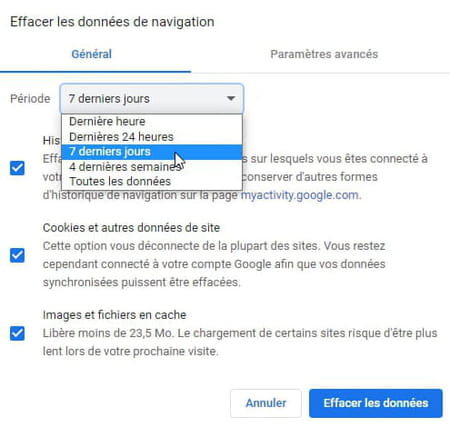Click the Période label
Screen dimensions: 450x427
(30, 99)
